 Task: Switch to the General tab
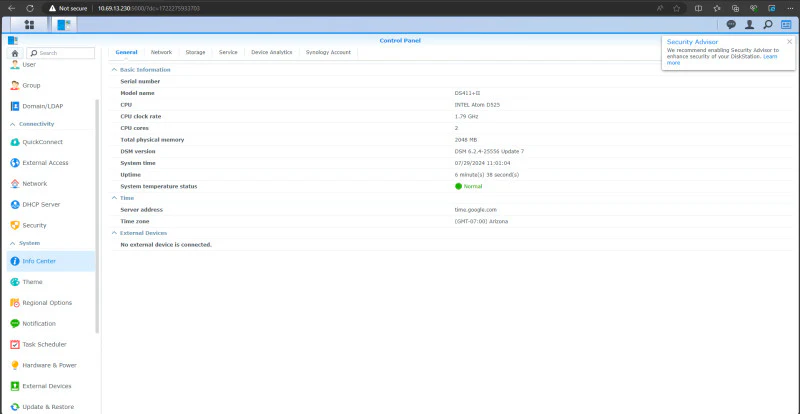(x=126, y=53)
